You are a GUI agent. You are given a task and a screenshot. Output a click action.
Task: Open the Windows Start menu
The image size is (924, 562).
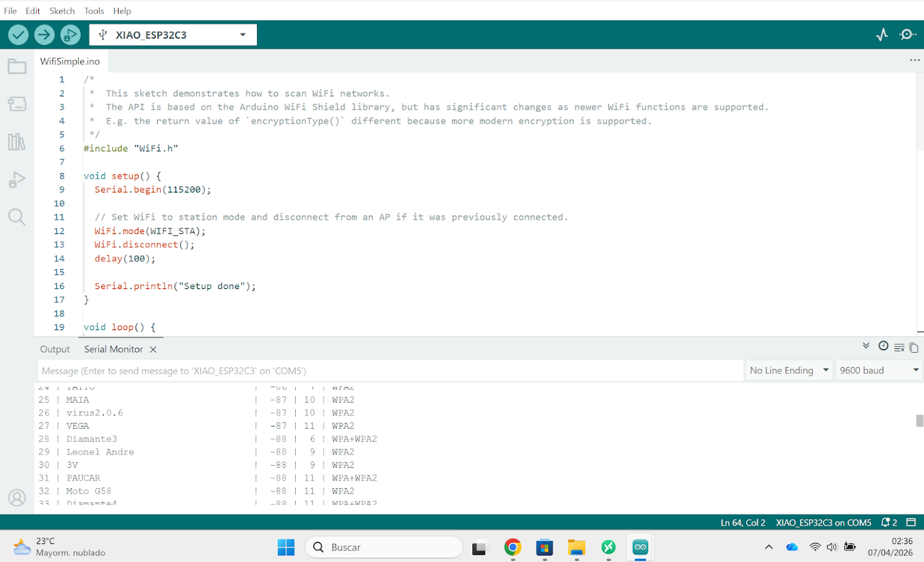pyautogui.click(x=286, y=547)
